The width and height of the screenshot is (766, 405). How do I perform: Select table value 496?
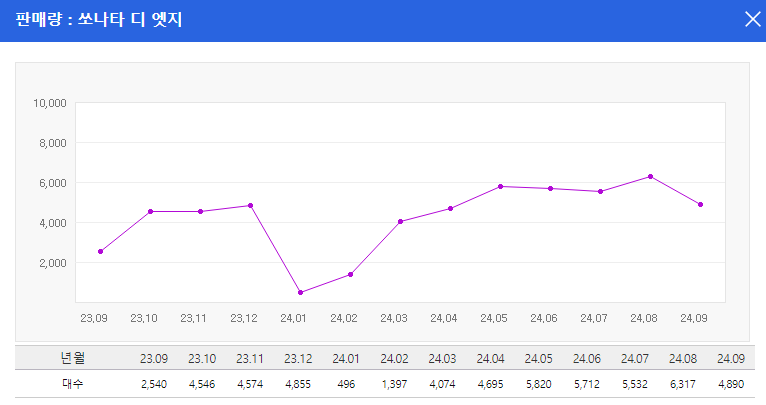pos(346,384)
